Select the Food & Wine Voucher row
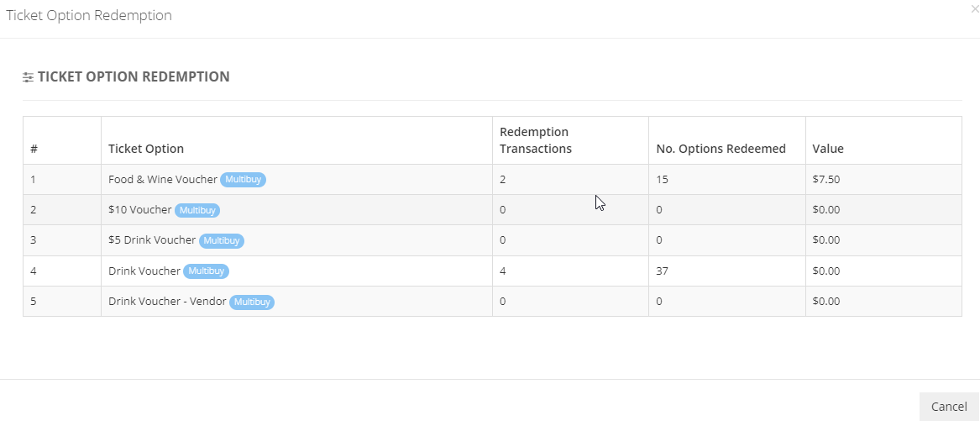Viewport: 980px width, 426px height. click(492, 180)
